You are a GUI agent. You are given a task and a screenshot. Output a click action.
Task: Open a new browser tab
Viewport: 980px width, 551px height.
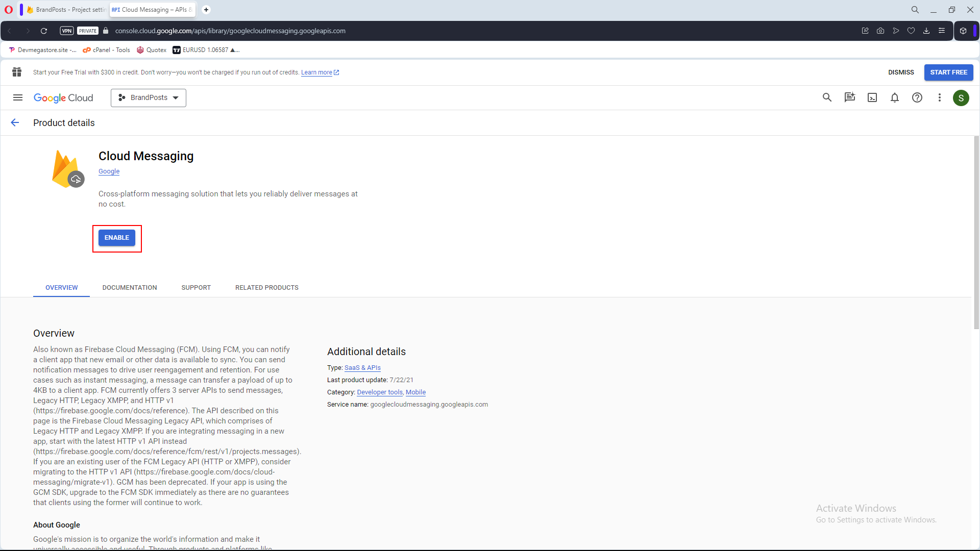pyautogui.click(x=206, y=10)
